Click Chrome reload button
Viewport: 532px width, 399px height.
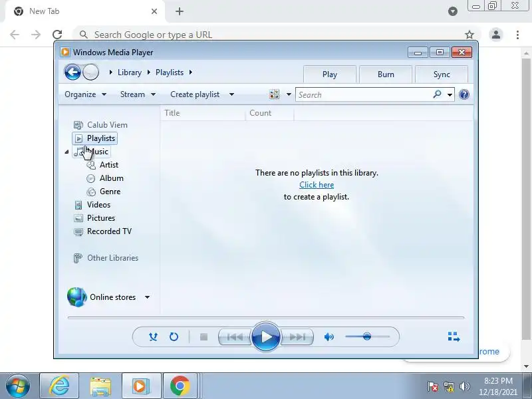[x=57, y=35]
